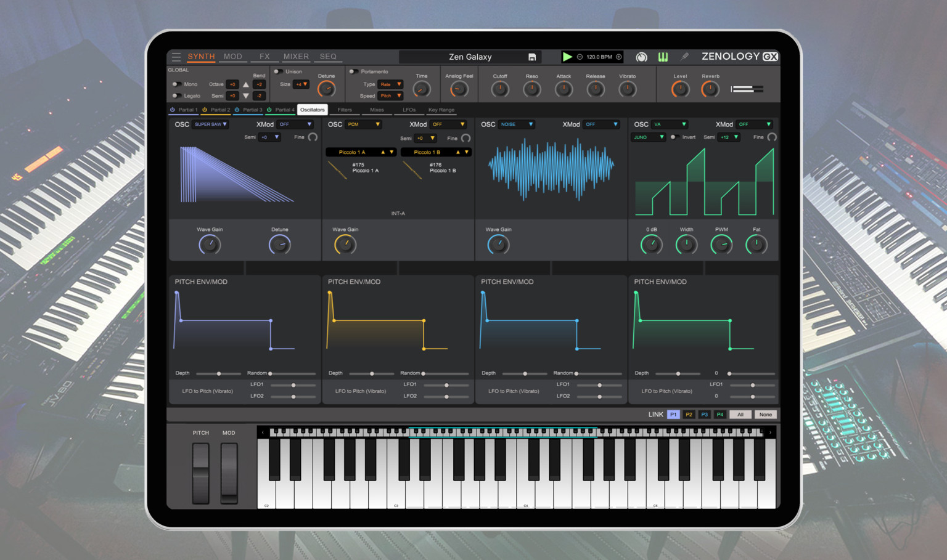947x560 pixels.
Task: Click the pitch bend down arrow
Action: tap(246, 95)
